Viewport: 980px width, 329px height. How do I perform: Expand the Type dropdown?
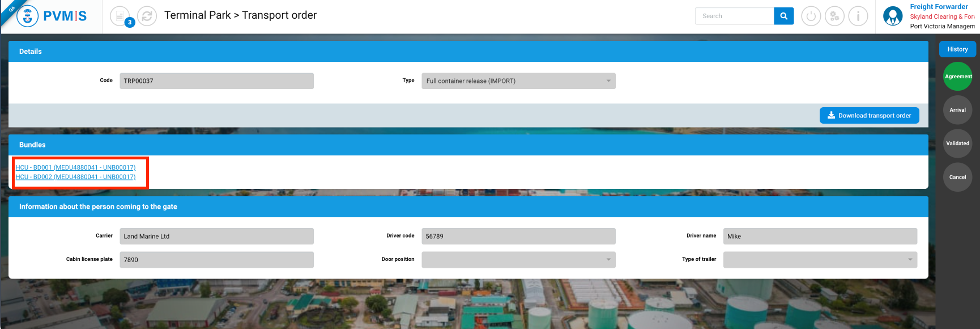pos(518,81)
